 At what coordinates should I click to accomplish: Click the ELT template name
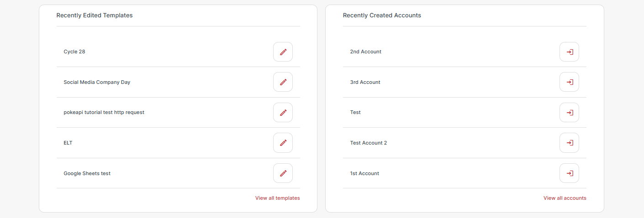tap(68, 143)
